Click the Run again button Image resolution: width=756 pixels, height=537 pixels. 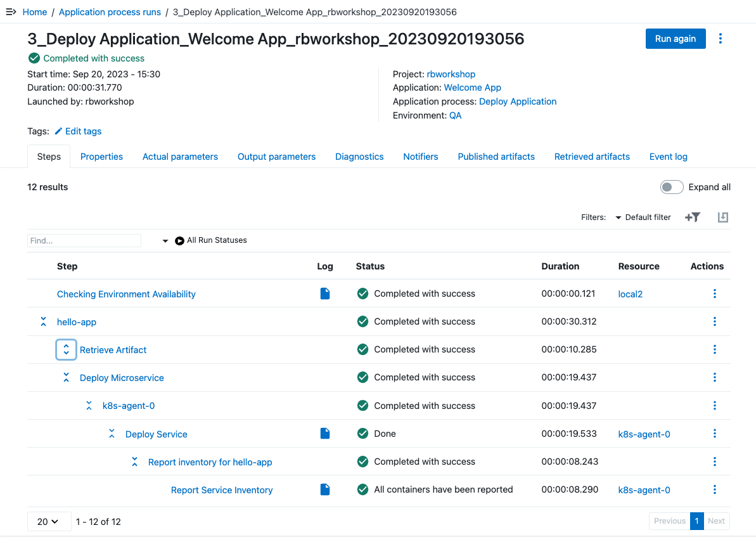pyautogui.click(x=675, y=39)
